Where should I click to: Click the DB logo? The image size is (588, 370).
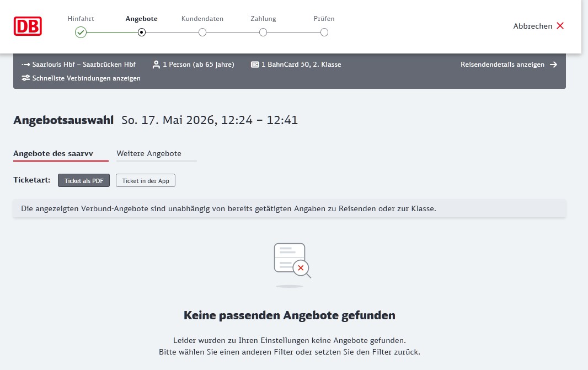tap(28, 26)
